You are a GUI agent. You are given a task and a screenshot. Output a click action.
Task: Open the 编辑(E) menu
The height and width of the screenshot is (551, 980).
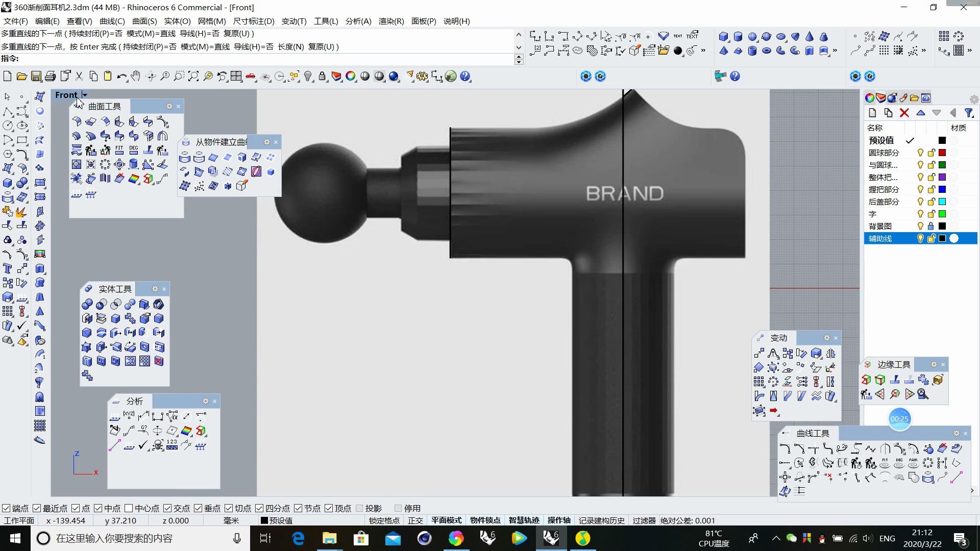[x=47, y=21]
